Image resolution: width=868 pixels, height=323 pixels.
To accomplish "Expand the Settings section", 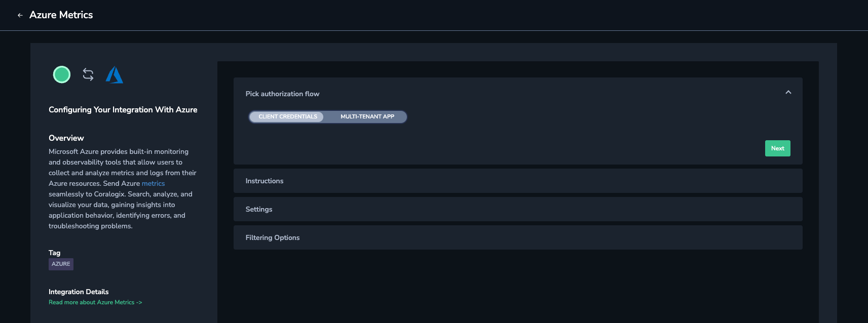I will pos(518,209).
